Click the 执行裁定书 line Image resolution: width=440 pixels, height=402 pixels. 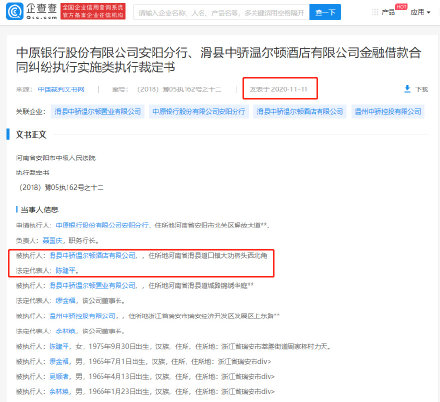(33, 172)
